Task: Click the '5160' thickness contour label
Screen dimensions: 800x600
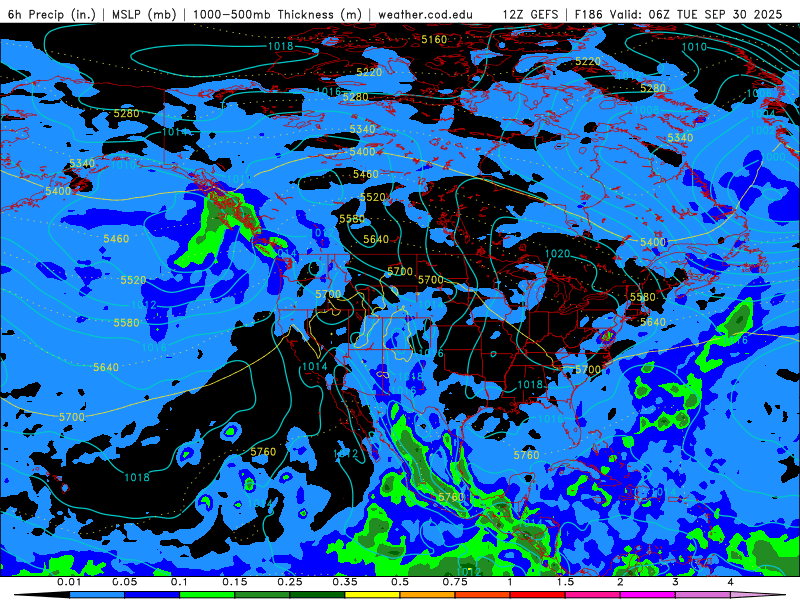Action: coord(434,39)
